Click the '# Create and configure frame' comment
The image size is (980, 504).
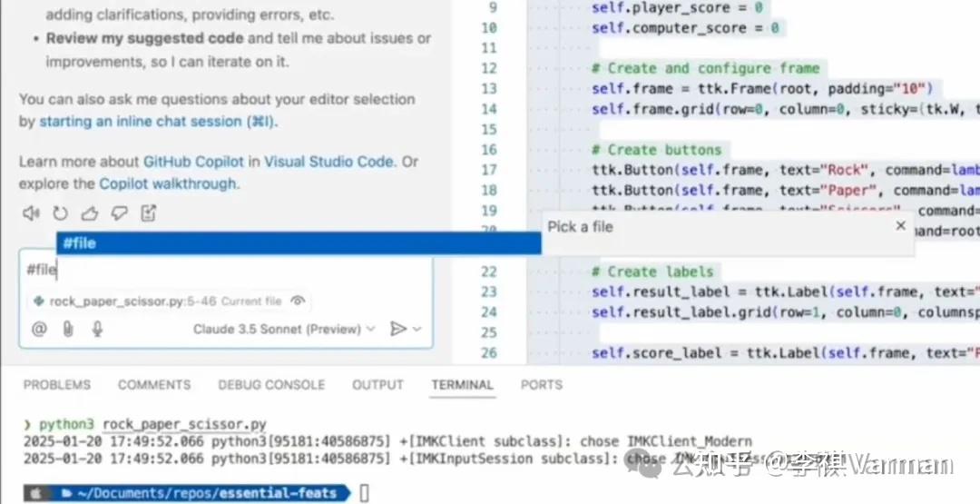point(706,68)
